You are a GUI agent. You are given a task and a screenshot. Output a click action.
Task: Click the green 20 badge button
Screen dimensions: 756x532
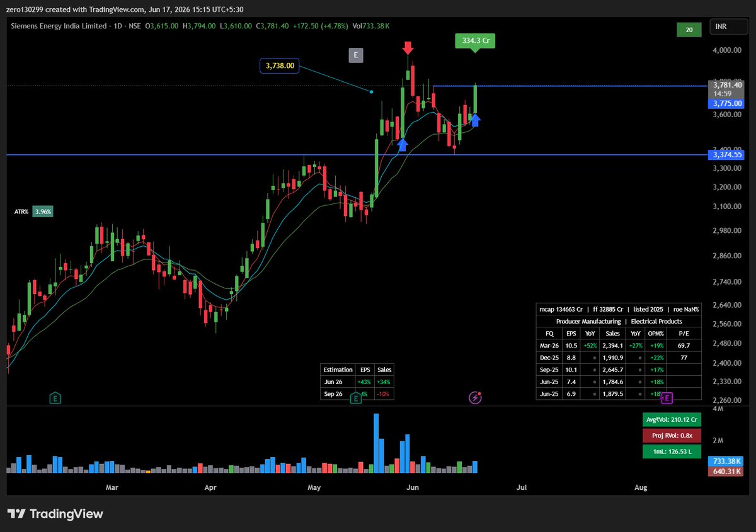point(689,30)
